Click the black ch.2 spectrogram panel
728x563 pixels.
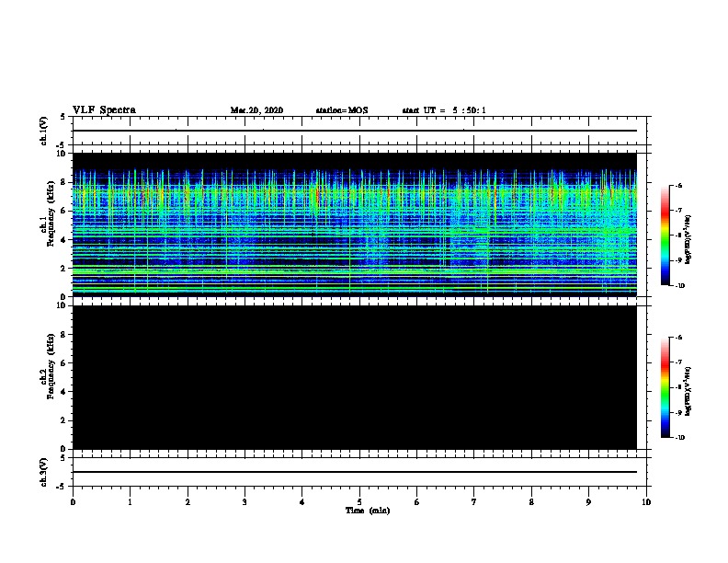(x=355, y=377)
